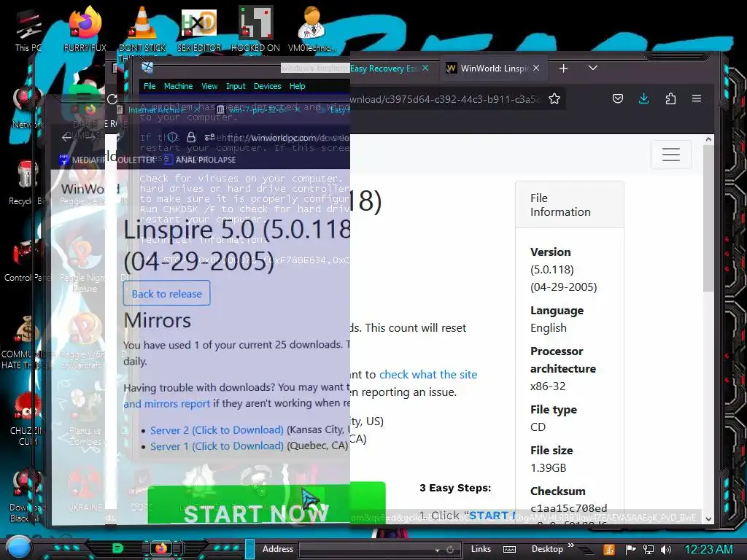747x560 pixels.
Task: Open a new Firefox tab
Action: 564,68
